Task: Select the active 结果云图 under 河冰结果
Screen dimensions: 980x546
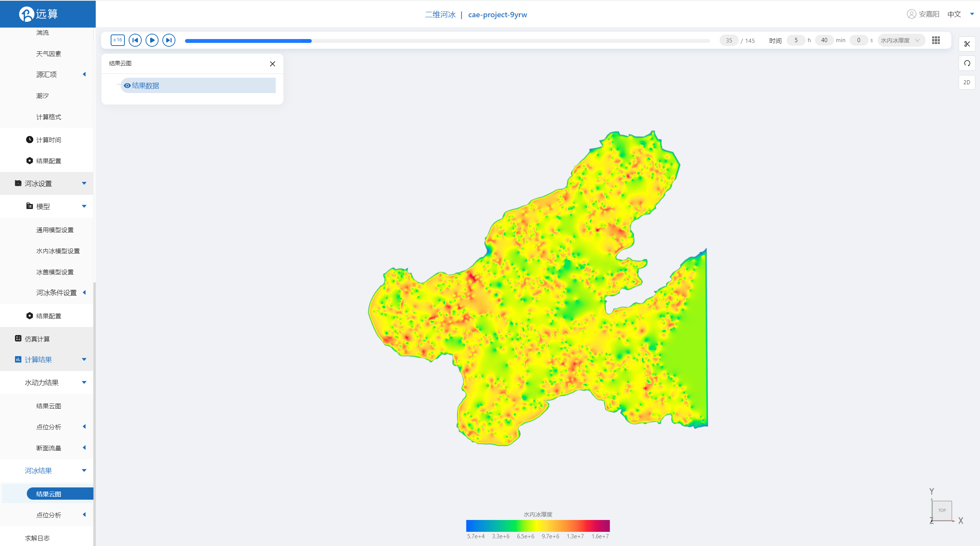Action: (60, 494)
